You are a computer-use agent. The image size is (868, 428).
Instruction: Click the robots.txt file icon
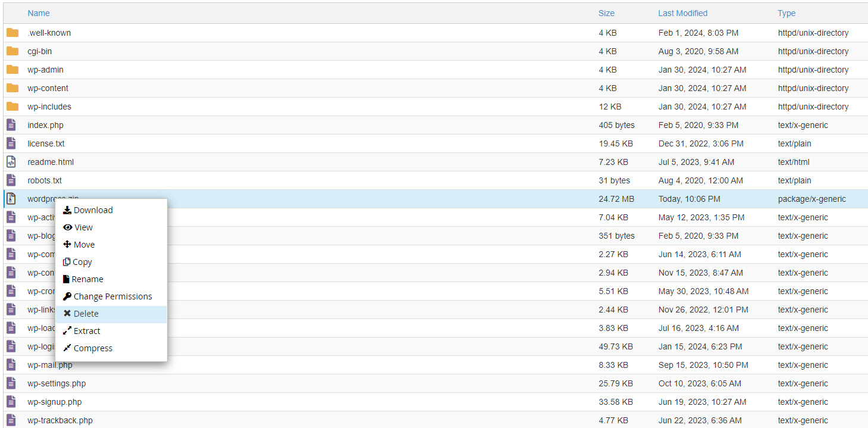click(11, 180)
